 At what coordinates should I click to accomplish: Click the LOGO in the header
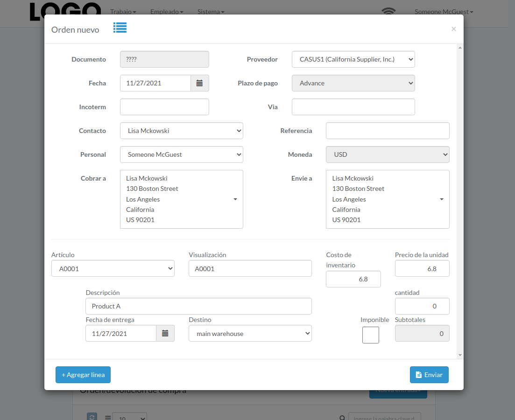click(65, 12)
